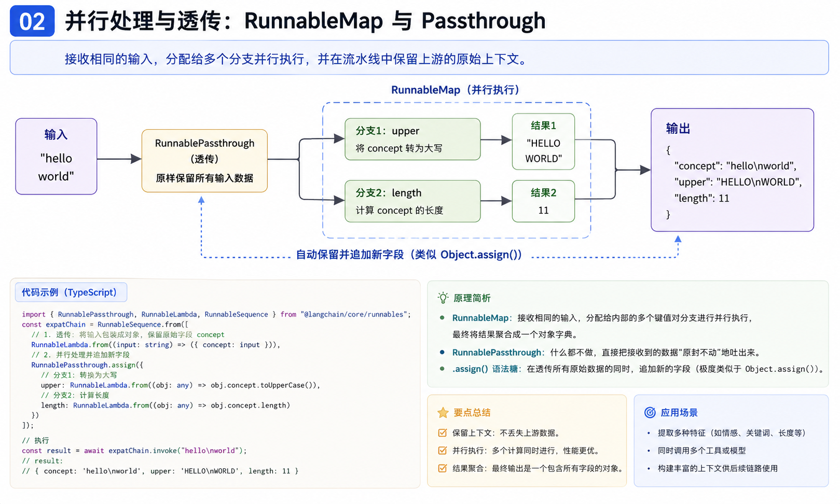Click the upper: RunnableLambda.from code line
Screen dimensions: 840x504
coord(181,385)
